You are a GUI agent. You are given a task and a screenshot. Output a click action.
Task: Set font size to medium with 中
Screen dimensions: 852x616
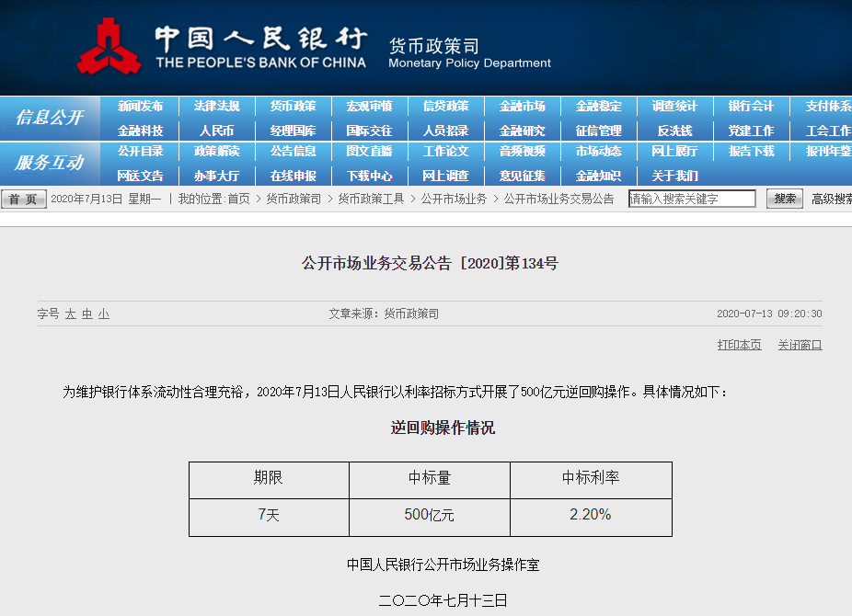(86, 314)
